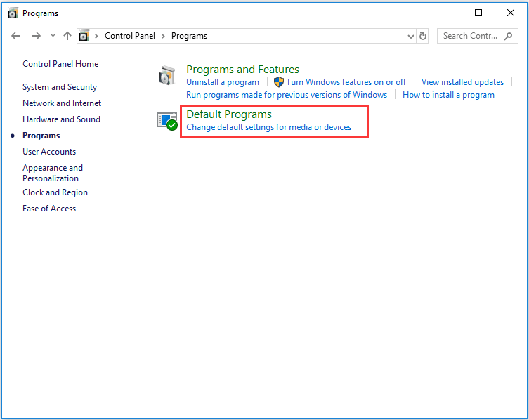Click the Search Control Panel field

478,36
